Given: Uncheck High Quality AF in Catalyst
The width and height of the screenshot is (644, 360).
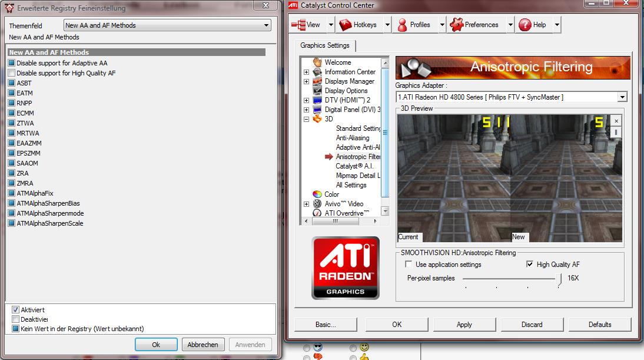Looking at the screenshot, I should point(530,264).
